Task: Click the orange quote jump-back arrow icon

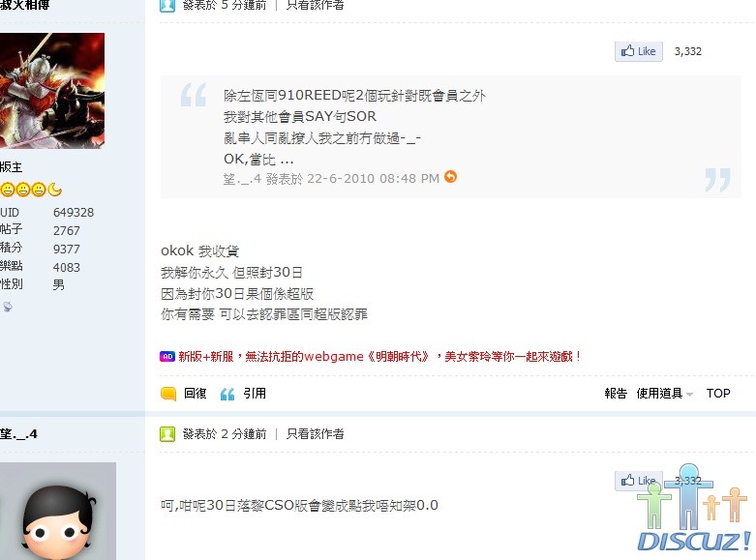Action: pyautogui.click(x=450, y=177)
